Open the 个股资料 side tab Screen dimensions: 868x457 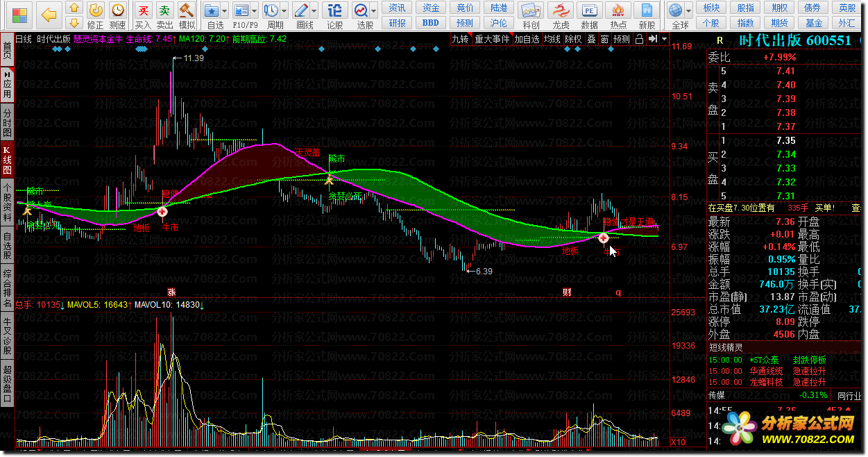point(7,203)
